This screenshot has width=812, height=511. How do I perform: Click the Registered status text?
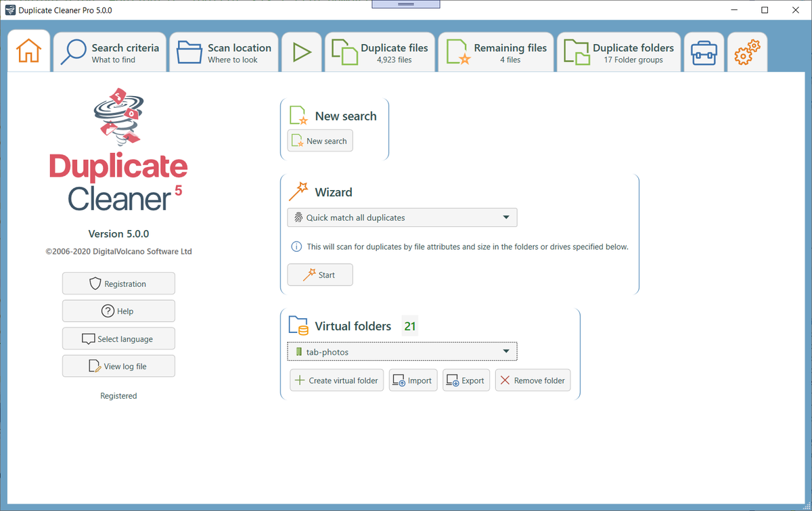pos(118,395)
